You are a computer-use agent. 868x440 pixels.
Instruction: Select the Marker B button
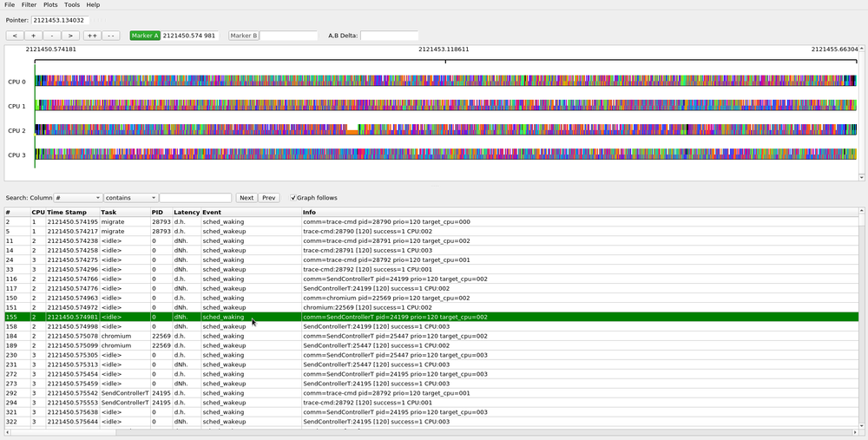[x=244, y=36]
